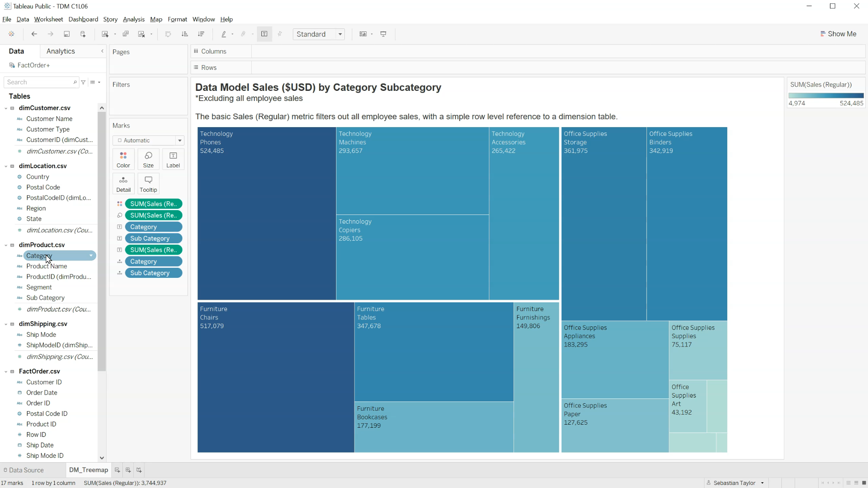
Task: Click the data pane Search field
Action: 39,82
